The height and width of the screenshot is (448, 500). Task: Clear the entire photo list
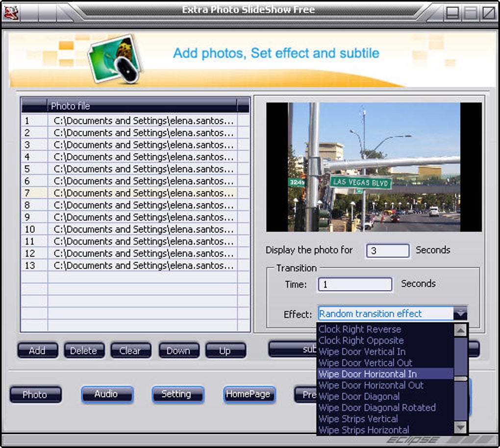tap(130, 350)
